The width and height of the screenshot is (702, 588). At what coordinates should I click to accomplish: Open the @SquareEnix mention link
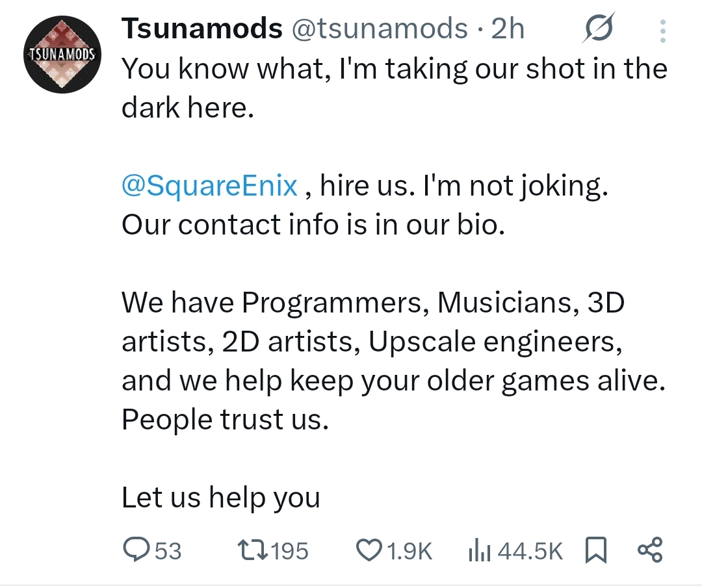210,186
